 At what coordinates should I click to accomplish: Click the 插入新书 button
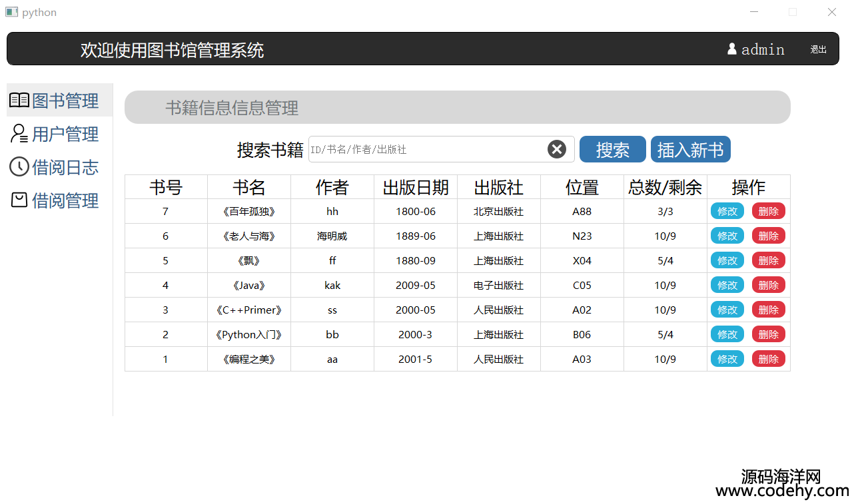690,149
